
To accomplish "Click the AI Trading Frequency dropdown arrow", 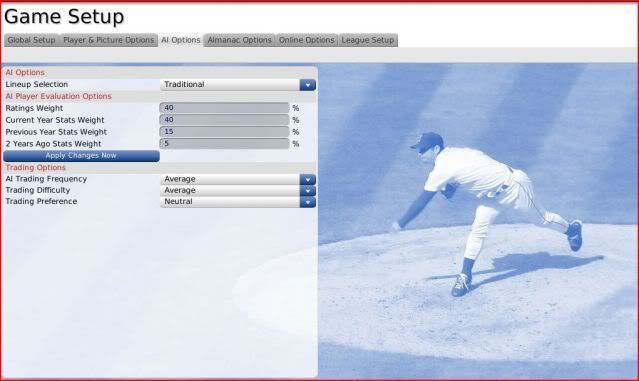I will [308, 179].
